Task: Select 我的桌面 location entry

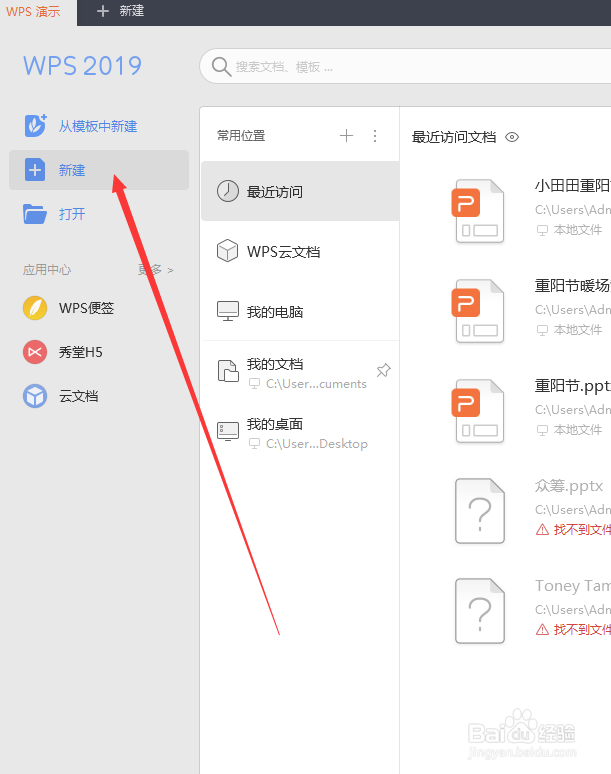Action: (x=300, y=433)
